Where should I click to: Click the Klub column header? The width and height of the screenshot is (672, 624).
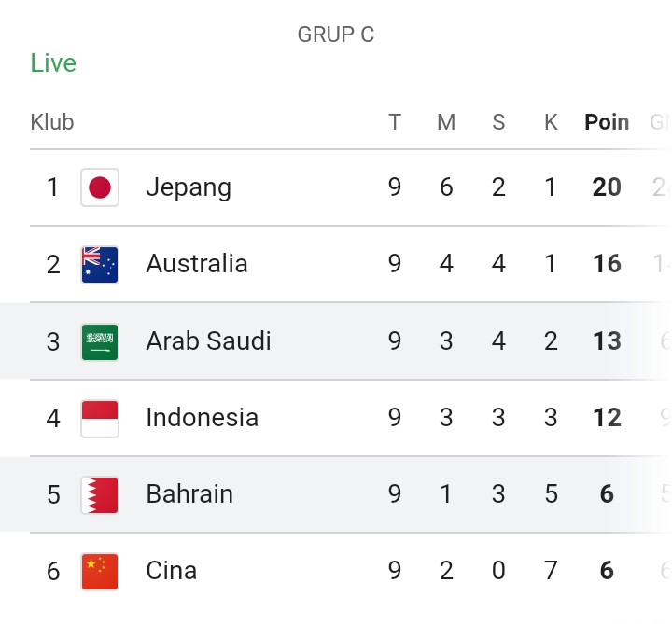52,122
